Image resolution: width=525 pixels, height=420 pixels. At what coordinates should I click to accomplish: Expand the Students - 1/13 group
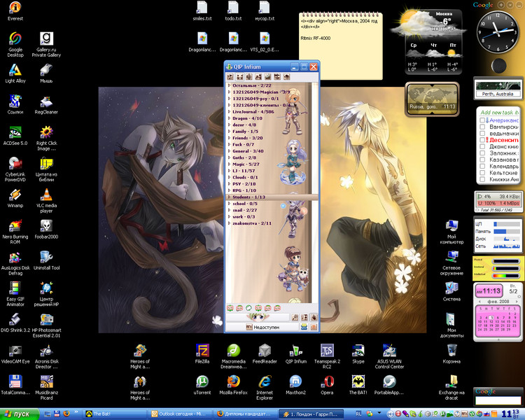click(x=230, y=197)
